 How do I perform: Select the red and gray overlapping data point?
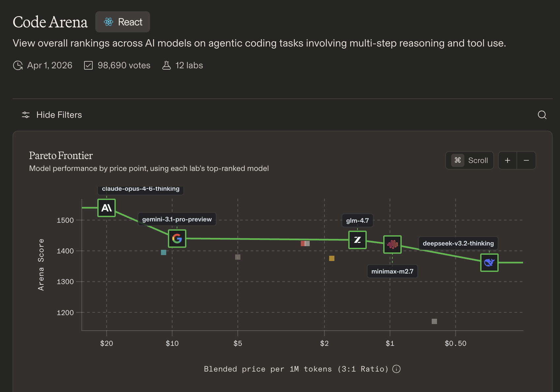click(x=305, y=244)
